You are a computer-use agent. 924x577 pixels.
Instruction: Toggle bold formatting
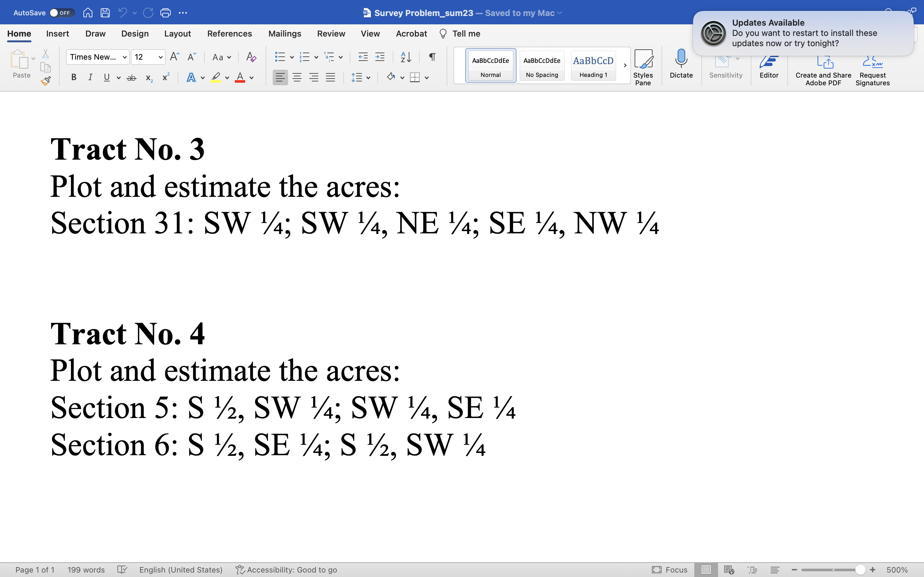[74, 77]
